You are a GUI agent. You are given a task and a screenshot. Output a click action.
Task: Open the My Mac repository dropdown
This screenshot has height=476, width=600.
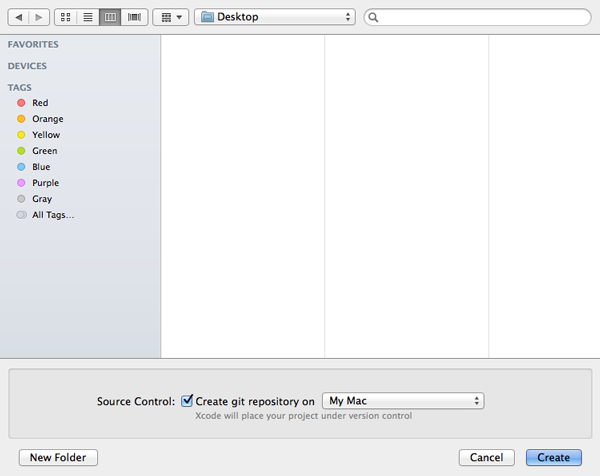pyautogui.click(x=403, y=401)
